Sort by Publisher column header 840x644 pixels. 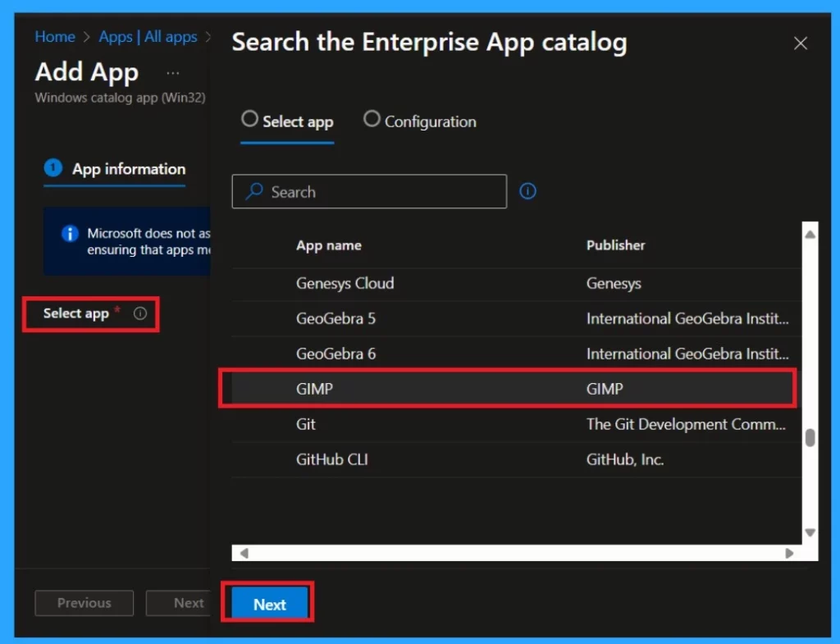click(x=615, y=245)
